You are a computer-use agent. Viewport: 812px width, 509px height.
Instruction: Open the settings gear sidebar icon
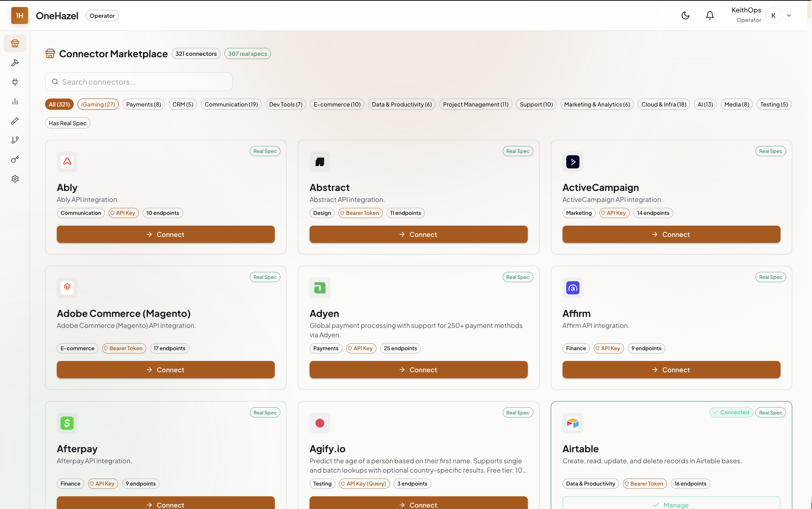(x=15, y=179)
